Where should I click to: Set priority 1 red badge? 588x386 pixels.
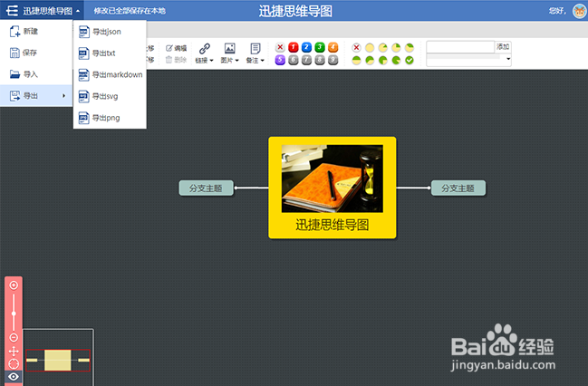point(294,47)
